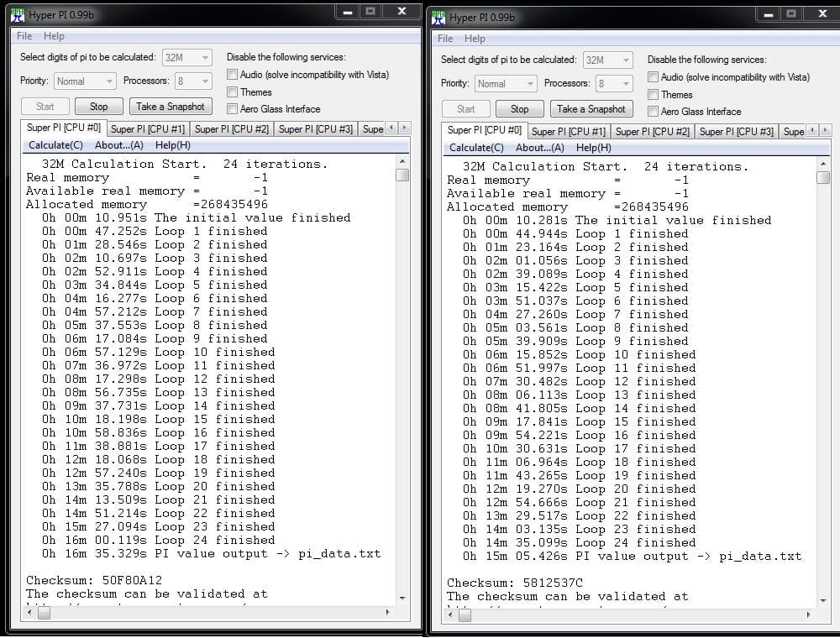Open Help menu in right window
840x638 pixels.
(x=475, y=39)
